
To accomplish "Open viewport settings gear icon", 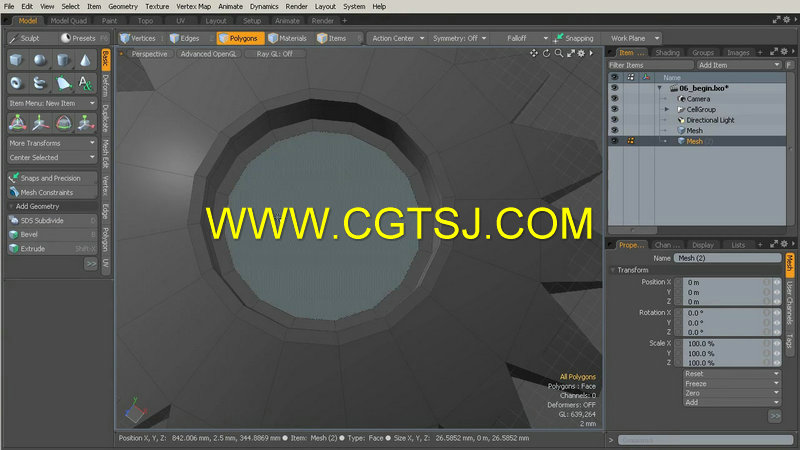I will pyautogui.click(x=581, y=54).
